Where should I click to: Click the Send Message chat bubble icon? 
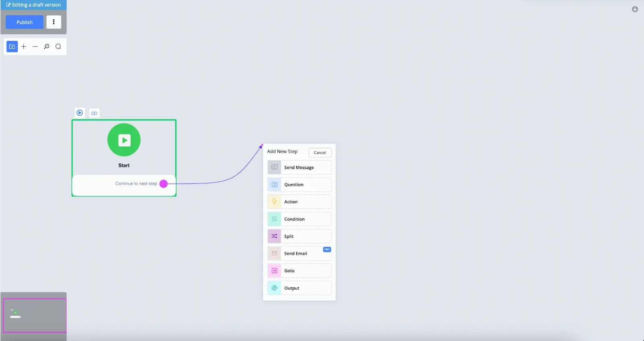click(275, 167)
